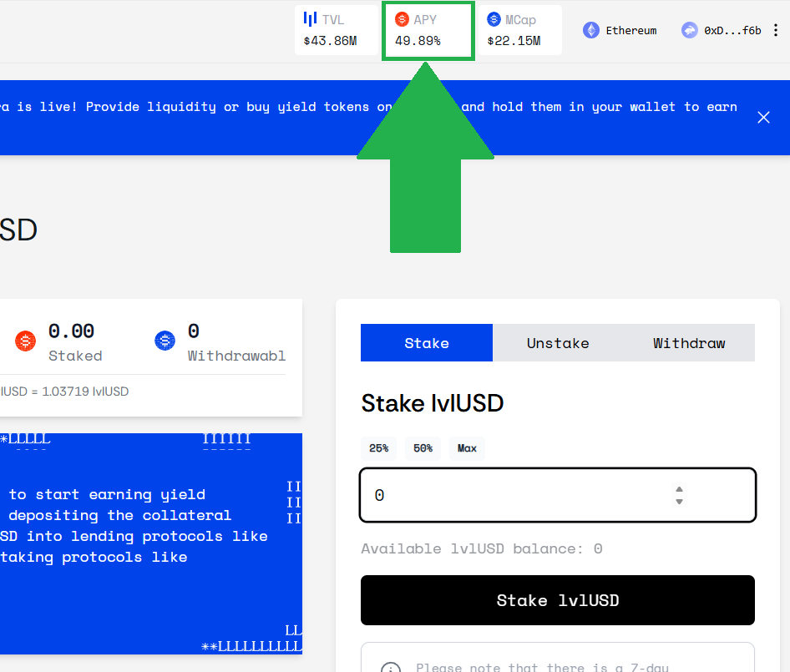Open the TVL $43.86M stat card
The height and width of the screenshot is (672, 790).
click(336, 30)
